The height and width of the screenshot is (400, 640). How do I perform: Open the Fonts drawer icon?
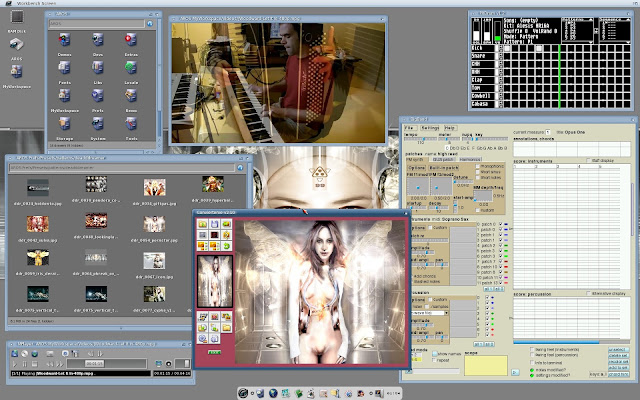64,68
